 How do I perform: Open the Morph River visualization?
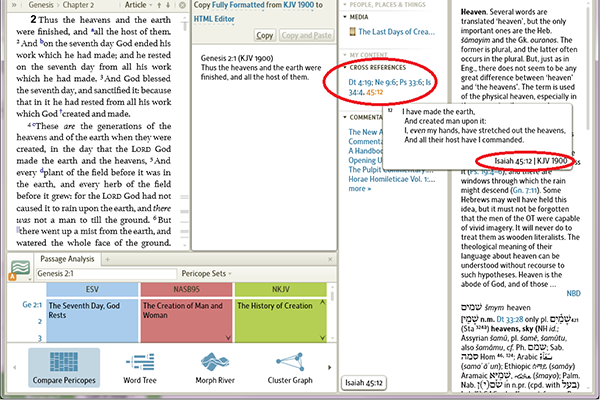point(215,367)
